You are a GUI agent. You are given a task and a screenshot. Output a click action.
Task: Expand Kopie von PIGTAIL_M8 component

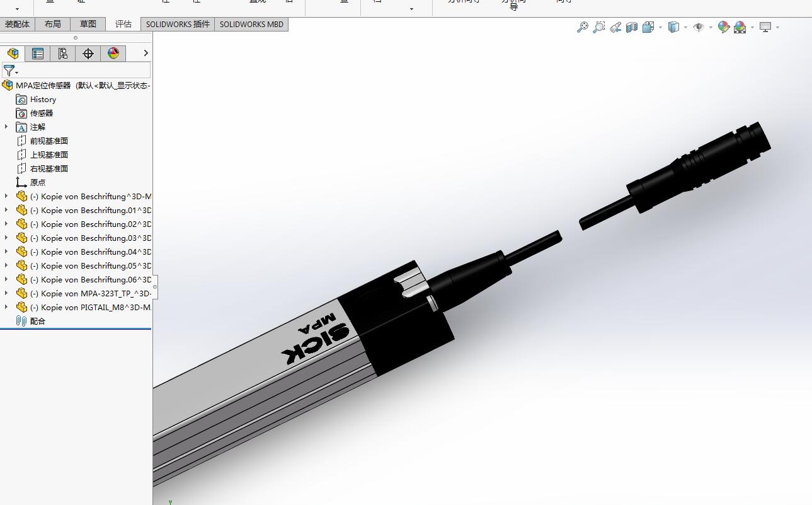6,307
